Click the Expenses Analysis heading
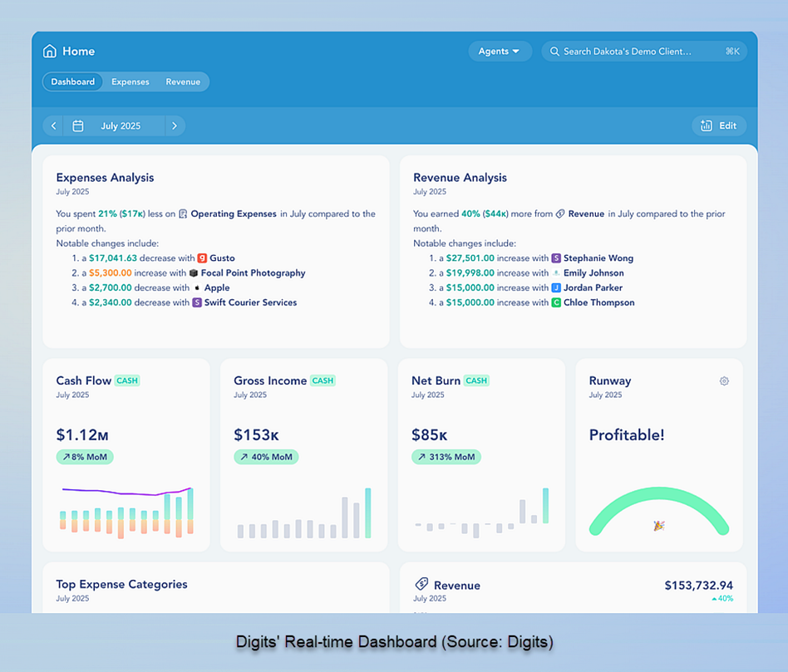 click(x=105, y=178)
